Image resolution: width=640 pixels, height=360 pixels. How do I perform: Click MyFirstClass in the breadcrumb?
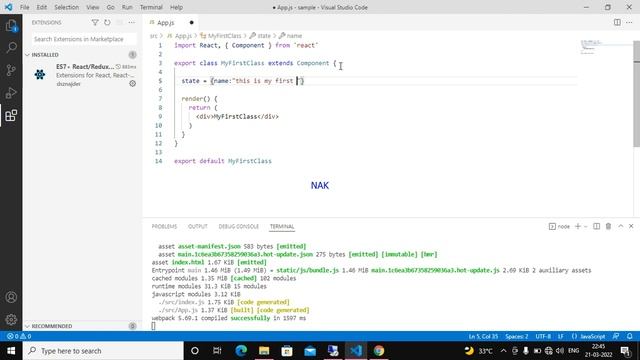224,36
